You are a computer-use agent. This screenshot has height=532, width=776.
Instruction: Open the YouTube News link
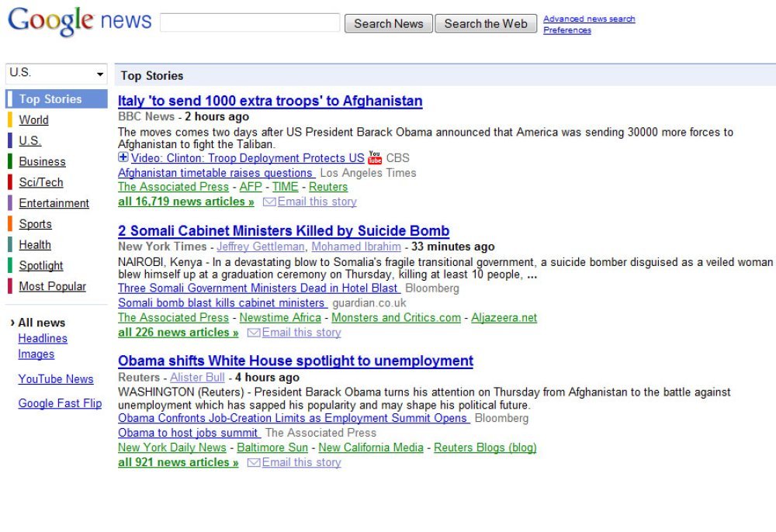tap(56, 379)
